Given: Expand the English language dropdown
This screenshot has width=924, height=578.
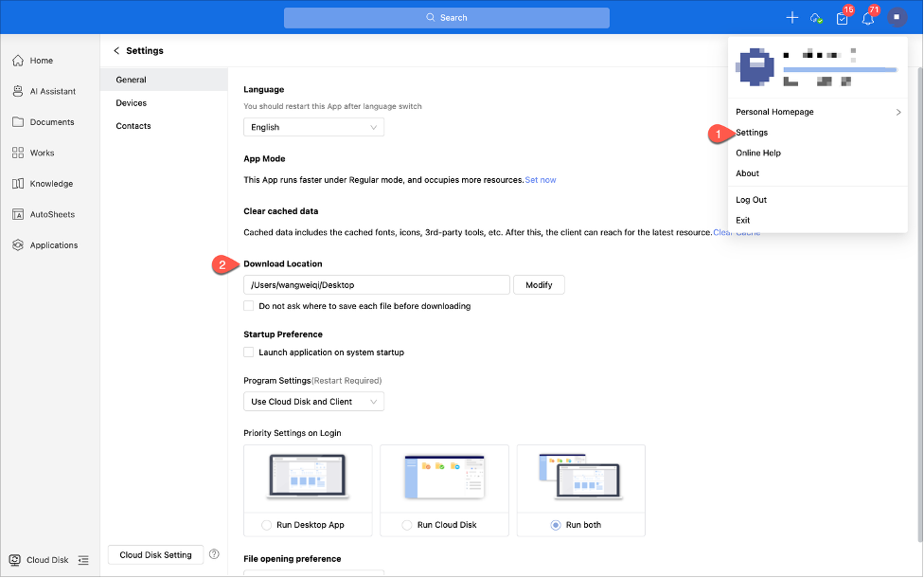Looking at the screenshot, I should pos(313,127).
